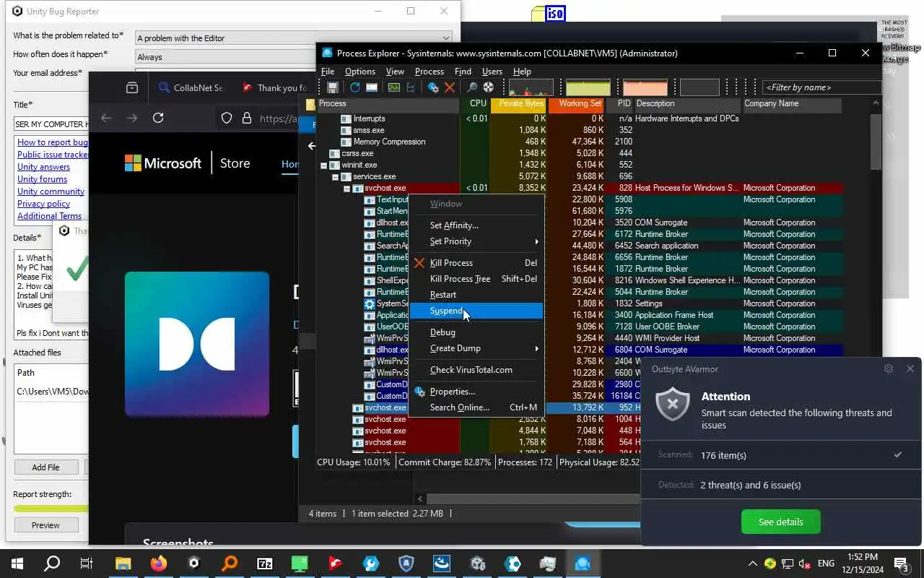
Task: Click the shield tracking protection icon in browser
Action: (227, 118)
